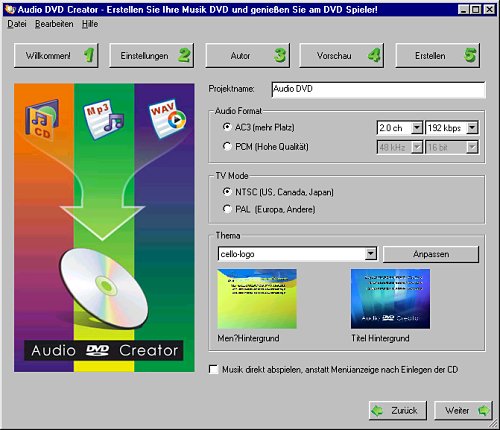The height and width of the screenshot is (430, 500).
Task: Click the Audio DVD Creator logo banner
Action: 104,350
